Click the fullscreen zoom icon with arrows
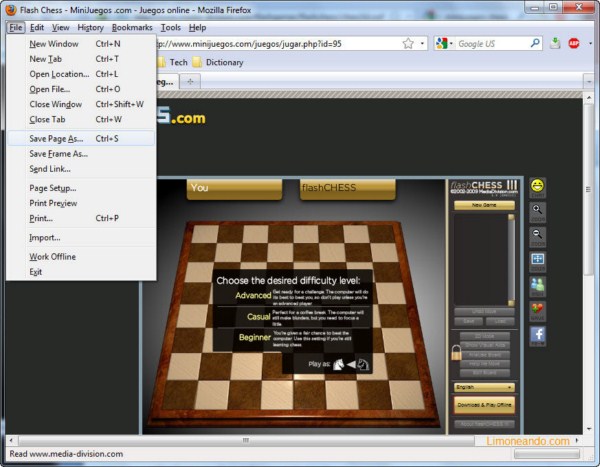The height and width of the screenshot is (467, 600). (537, 260)
